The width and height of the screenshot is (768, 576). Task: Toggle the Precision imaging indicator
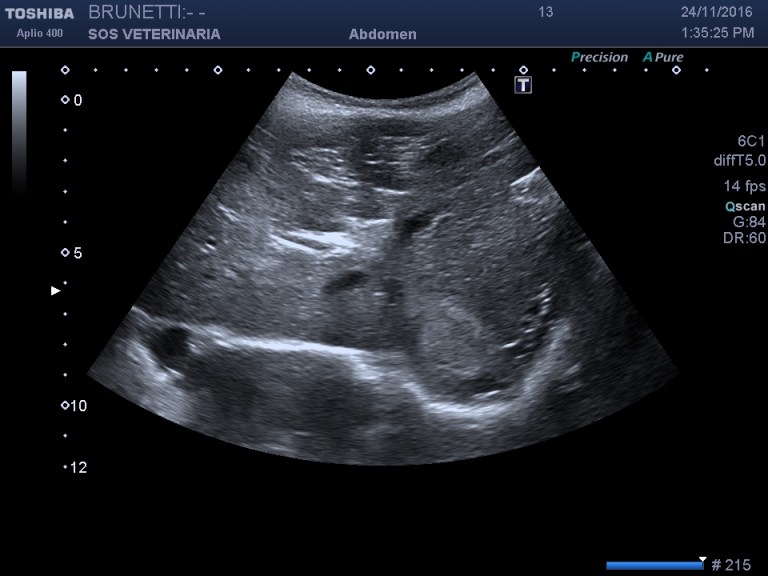coord(599,57)
